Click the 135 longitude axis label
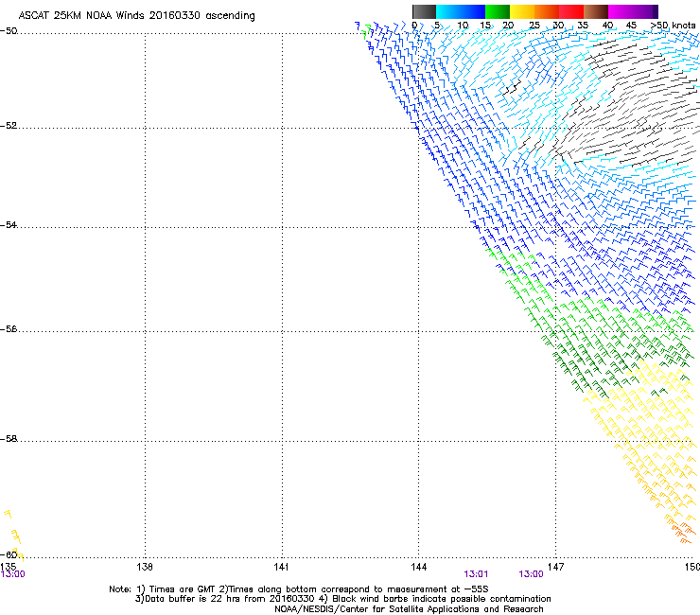Image resolution: width=700 pixels, height=615 pixels. (x=8, y=567)
